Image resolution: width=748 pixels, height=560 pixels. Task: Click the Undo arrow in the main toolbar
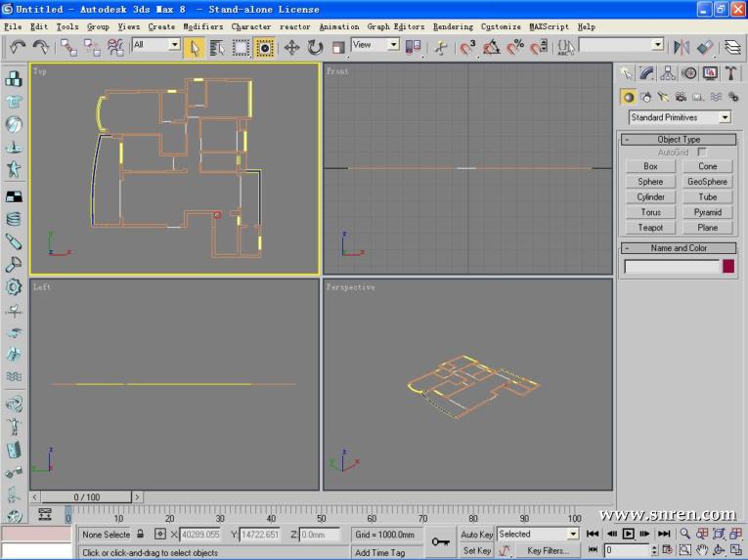(18, 47)
